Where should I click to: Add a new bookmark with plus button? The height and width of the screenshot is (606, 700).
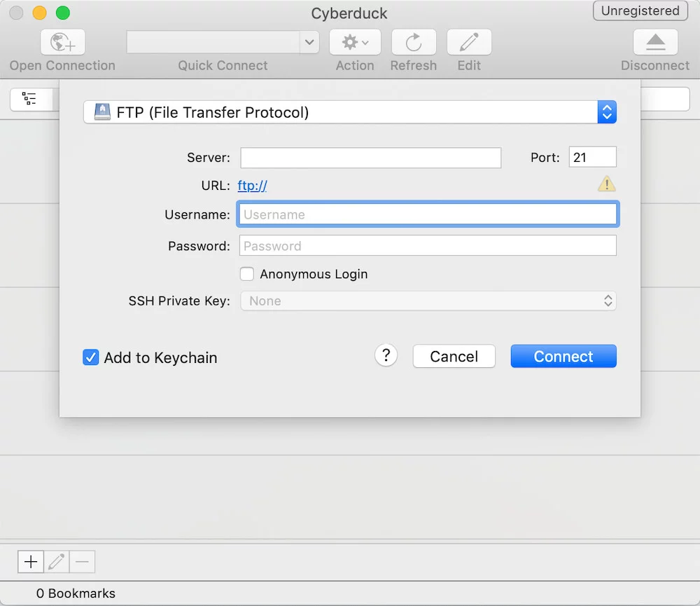31,561
